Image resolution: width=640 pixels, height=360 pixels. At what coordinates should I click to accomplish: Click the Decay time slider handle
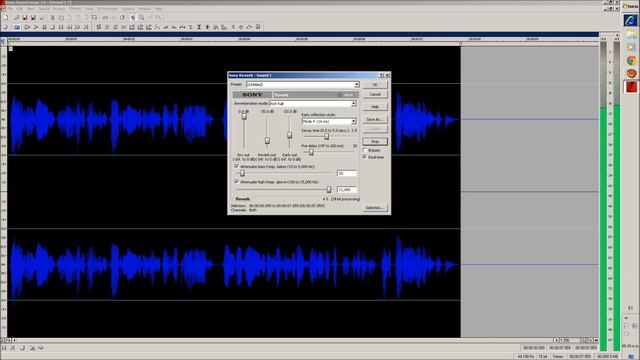(326, 136)
